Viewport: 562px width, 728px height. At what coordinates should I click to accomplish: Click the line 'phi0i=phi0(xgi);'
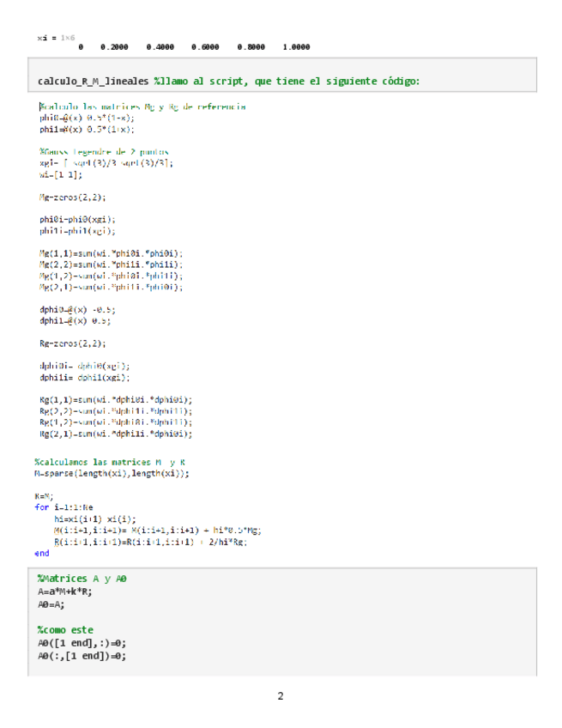point(77,220)
